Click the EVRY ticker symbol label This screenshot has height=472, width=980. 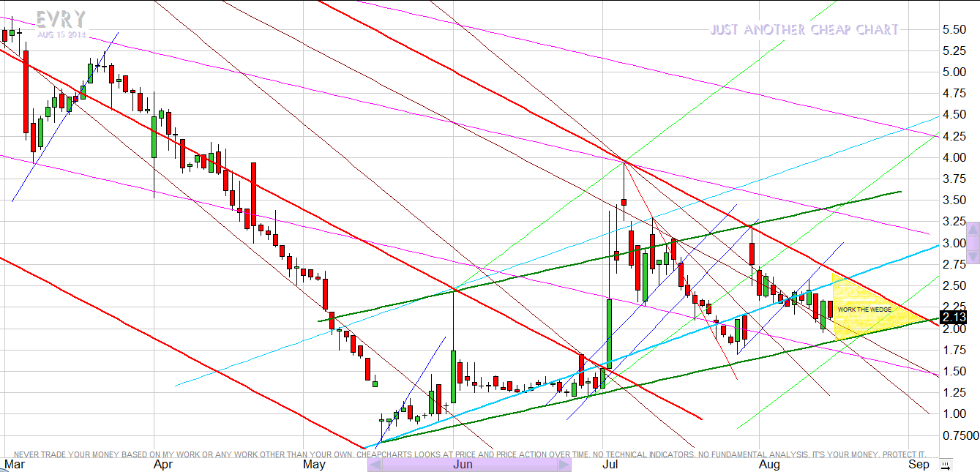(x=61, y=19)
